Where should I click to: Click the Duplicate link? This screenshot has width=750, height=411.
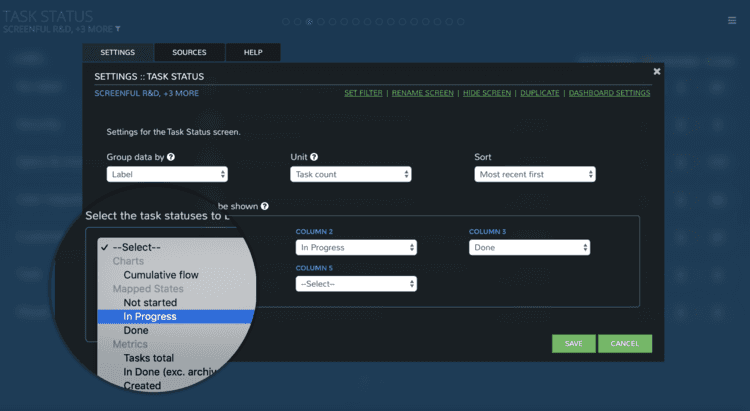coord(540,93)
